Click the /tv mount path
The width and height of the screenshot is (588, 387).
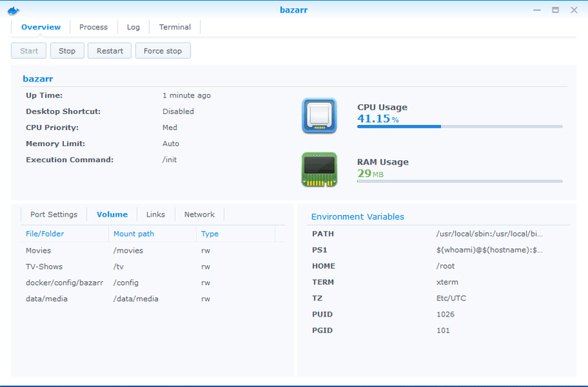click(x=118, y=267)
